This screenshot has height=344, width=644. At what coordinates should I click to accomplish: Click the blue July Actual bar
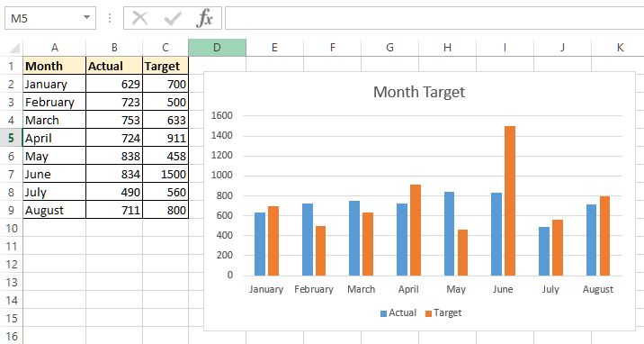coord(544,251)
